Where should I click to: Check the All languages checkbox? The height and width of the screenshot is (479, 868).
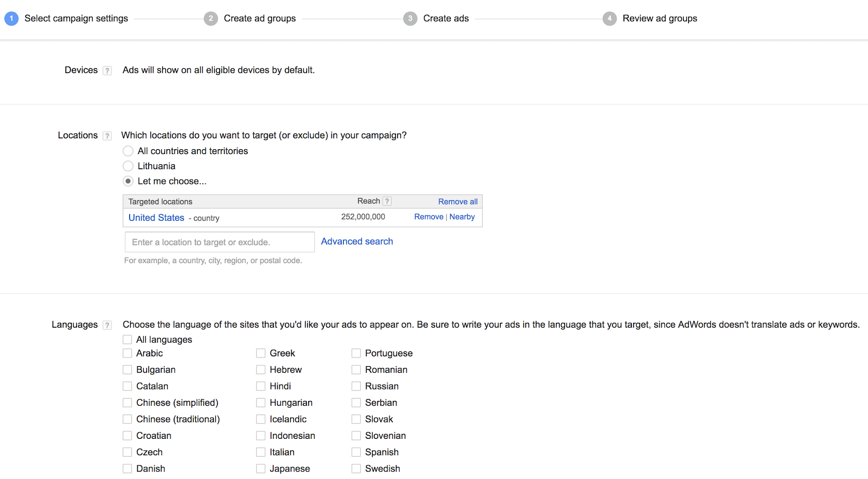click(127, 340)
